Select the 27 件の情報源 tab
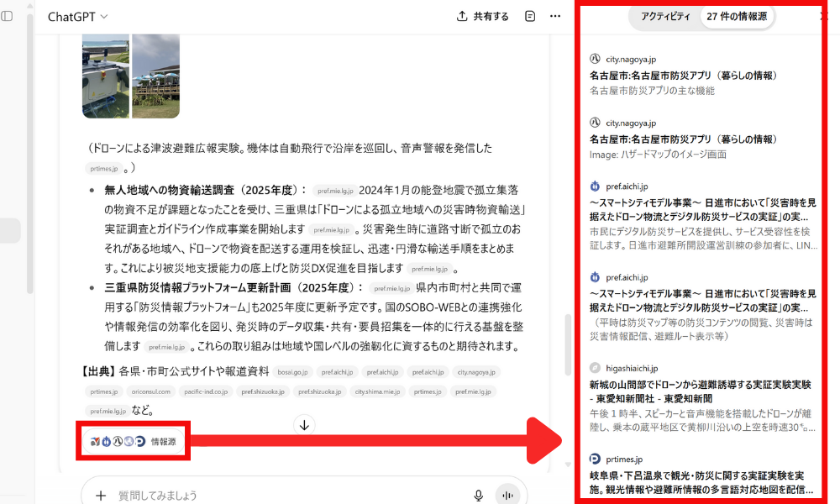 pos(736,16)
